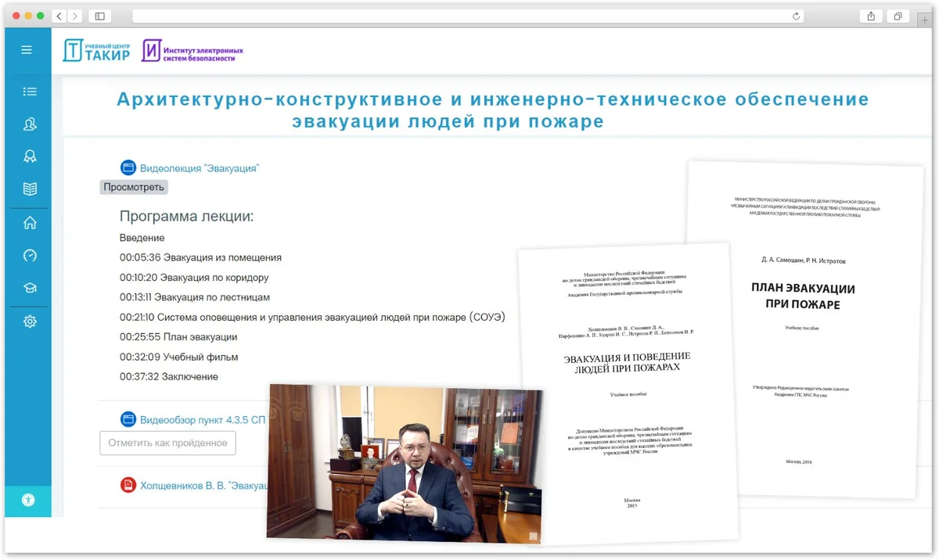Click the ТАКИР training center logo
The width and height of the screenshot is (939, 560).
click(96, 50)
